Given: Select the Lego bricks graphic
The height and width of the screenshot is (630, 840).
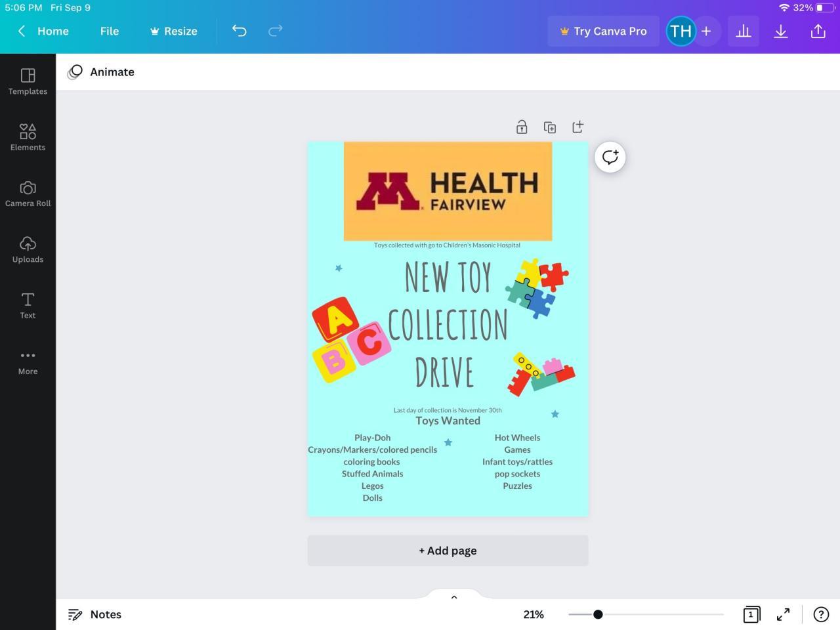Looking at the screenshot, I should click(541, 374).
